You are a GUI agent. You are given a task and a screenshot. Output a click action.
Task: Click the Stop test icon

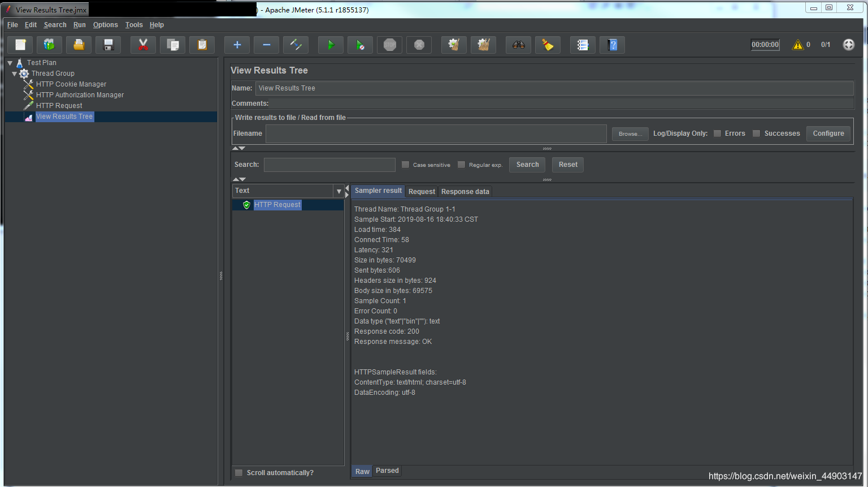390,45
